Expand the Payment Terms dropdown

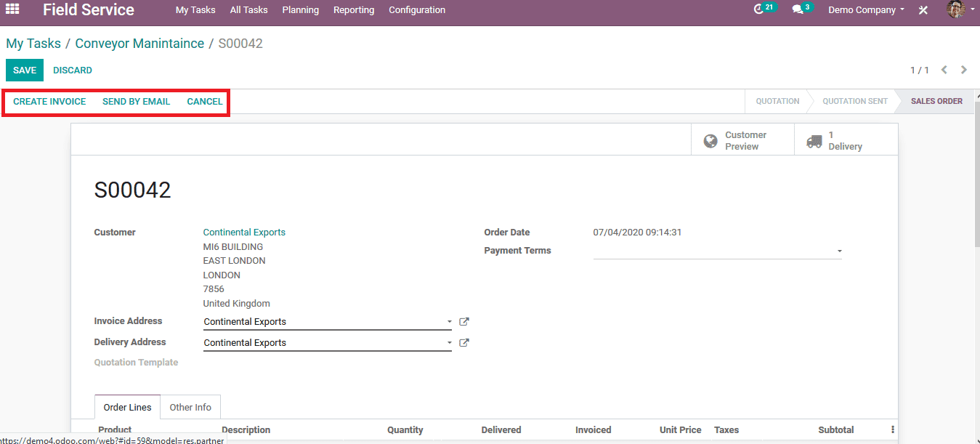pyautogui.click(x=840, y=251)
